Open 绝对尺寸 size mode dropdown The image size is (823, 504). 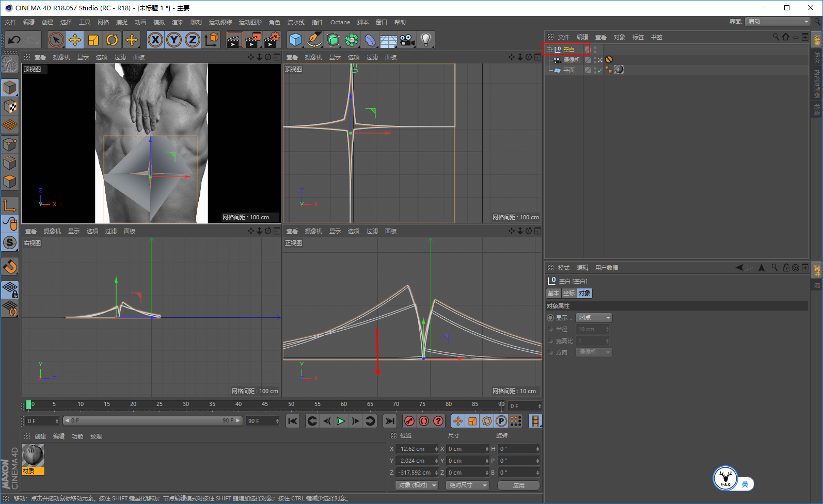[467, 485]
